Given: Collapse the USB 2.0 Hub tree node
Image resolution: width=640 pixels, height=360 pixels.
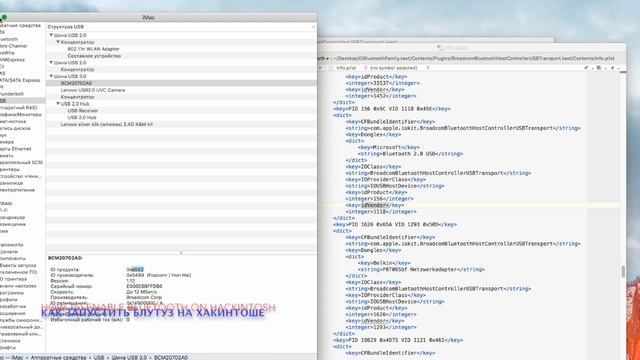Looking at the screenshot, I should (x=58, y=103).
